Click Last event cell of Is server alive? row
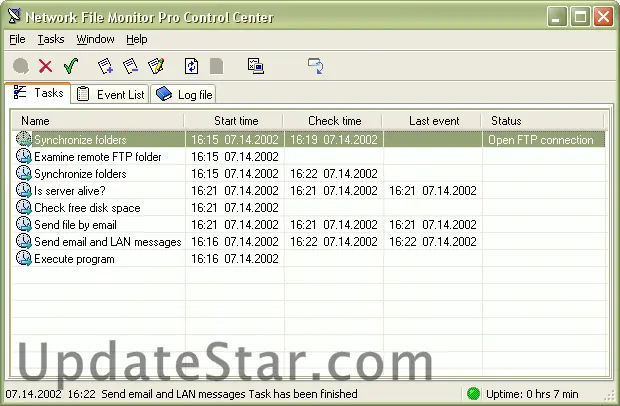620x406 pixels. 433,191
